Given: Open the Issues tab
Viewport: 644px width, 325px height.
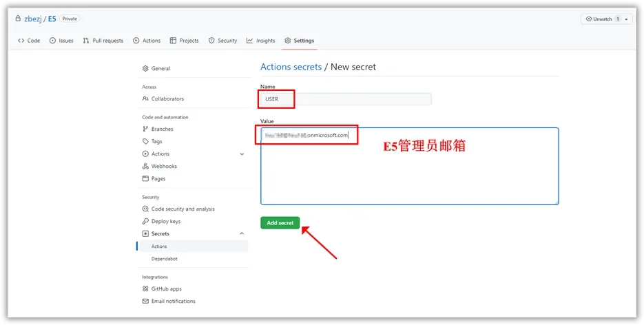Looking at the screenshot, I should (61, 41).
